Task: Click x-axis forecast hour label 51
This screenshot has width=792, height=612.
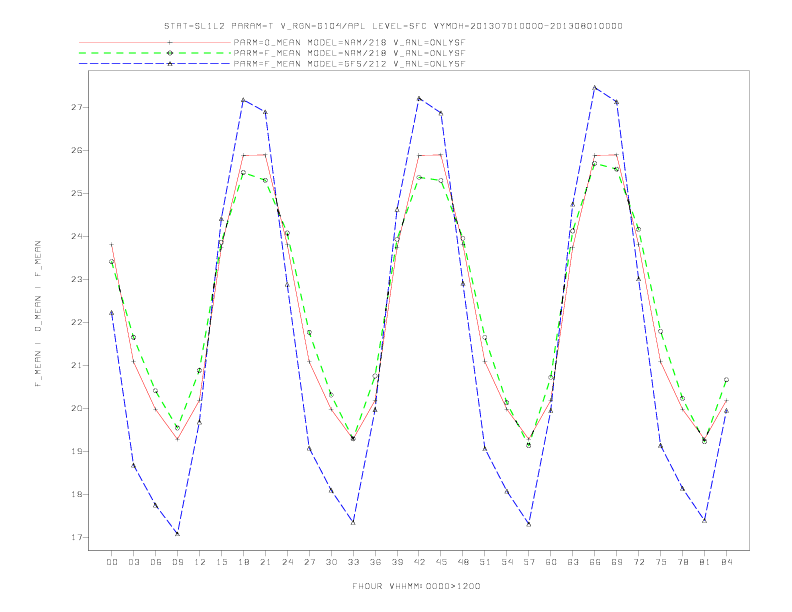Action: (x=485, y=562)
